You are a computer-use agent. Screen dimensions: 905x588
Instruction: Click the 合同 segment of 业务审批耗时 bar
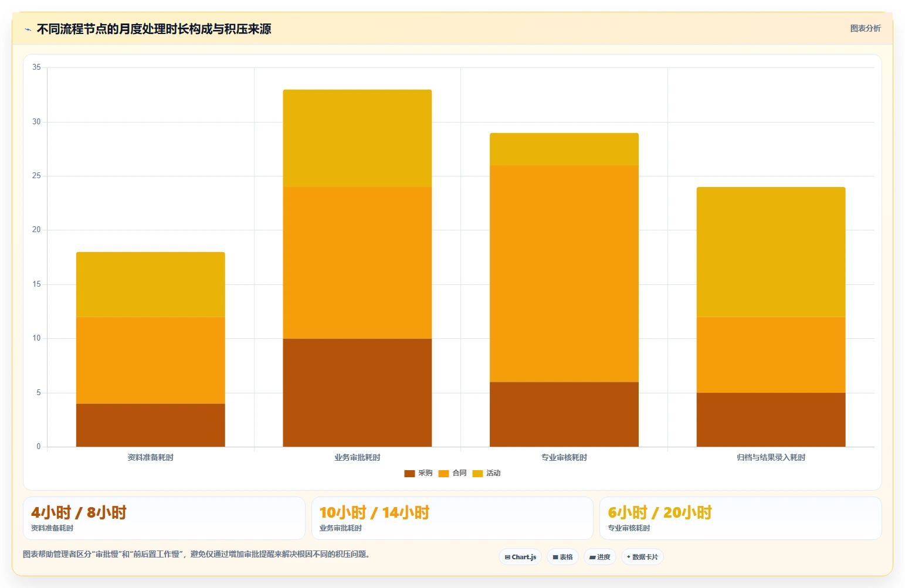357,263
